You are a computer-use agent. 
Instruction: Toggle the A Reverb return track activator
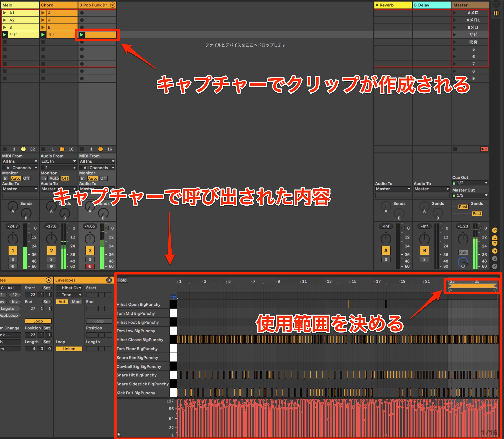(x=386, y=250)
